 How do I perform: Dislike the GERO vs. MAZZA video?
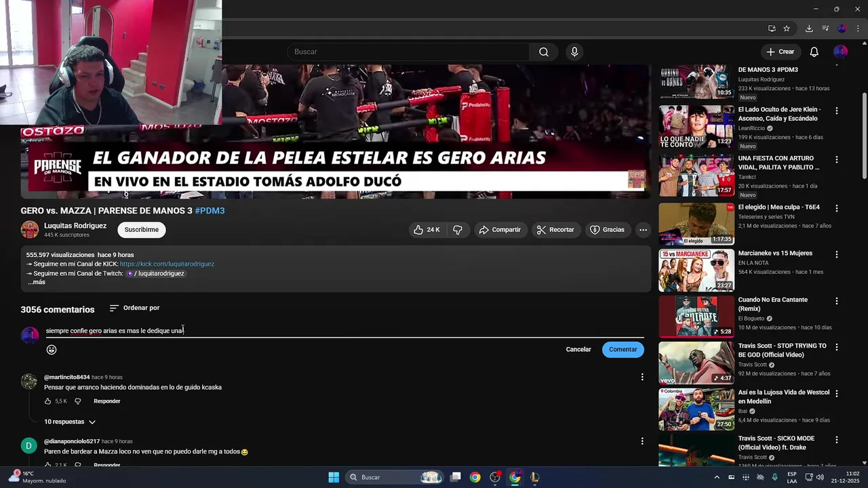[458, 230]
